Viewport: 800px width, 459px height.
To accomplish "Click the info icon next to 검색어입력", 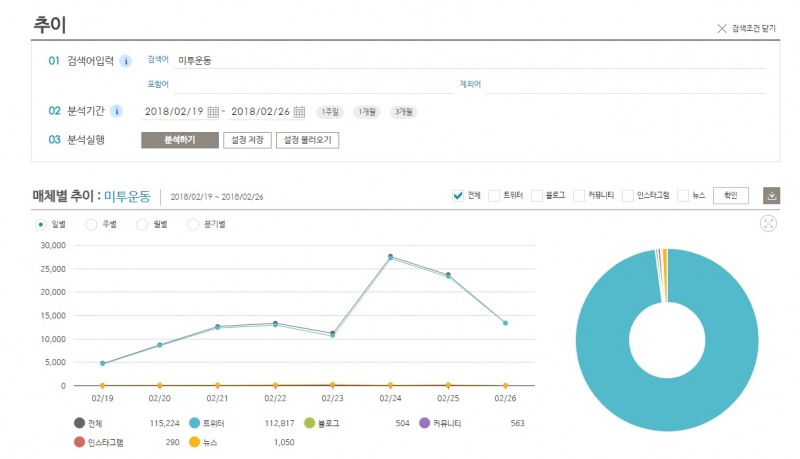I will 126,61.
